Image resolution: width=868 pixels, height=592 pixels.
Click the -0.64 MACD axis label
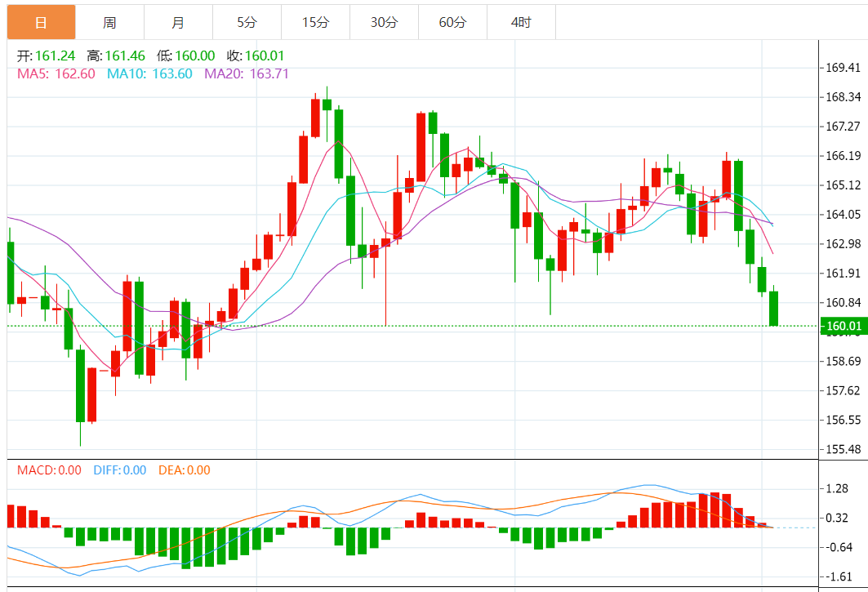[x=837, y=547]
